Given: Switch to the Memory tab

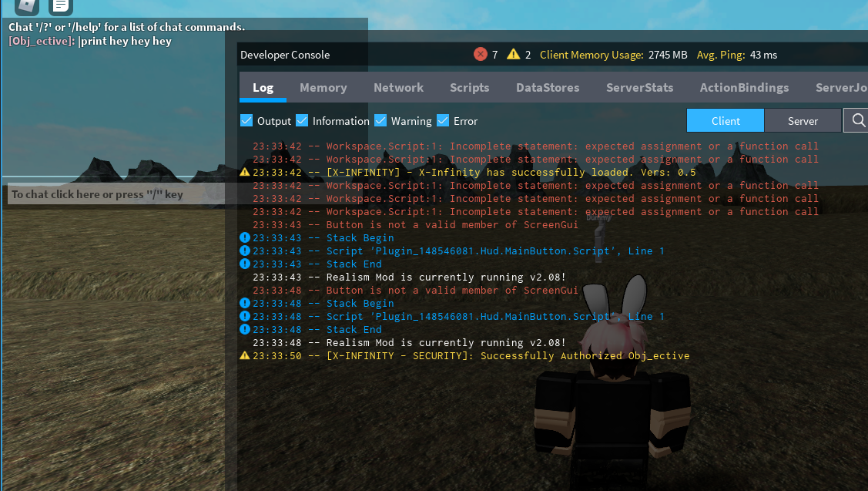Looking at the screenshot, I should [x=323, y=87].
